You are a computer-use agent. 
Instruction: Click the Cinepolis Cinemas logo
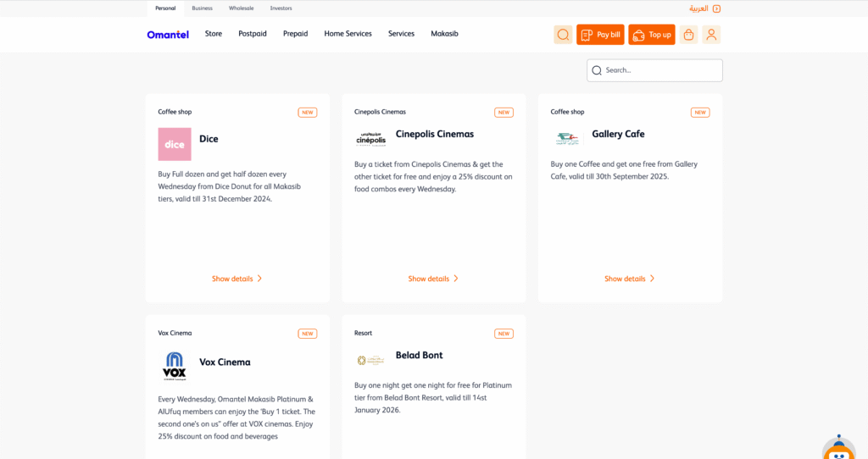370,139
